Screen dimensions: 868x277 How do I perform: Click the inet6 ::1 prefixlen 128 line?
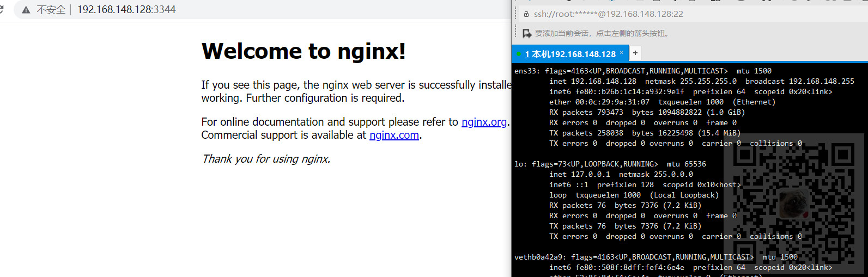tap(645, 184)
